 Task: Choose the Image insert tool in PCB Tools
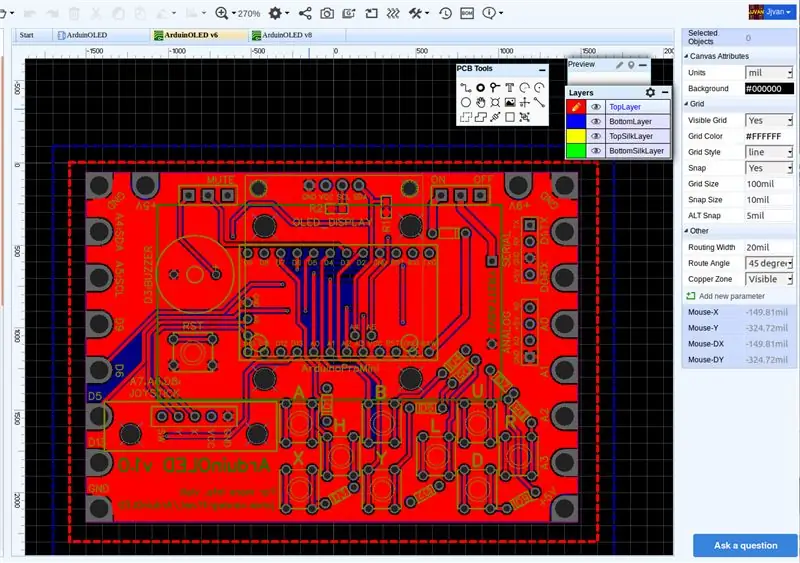[x=509, y=103]
